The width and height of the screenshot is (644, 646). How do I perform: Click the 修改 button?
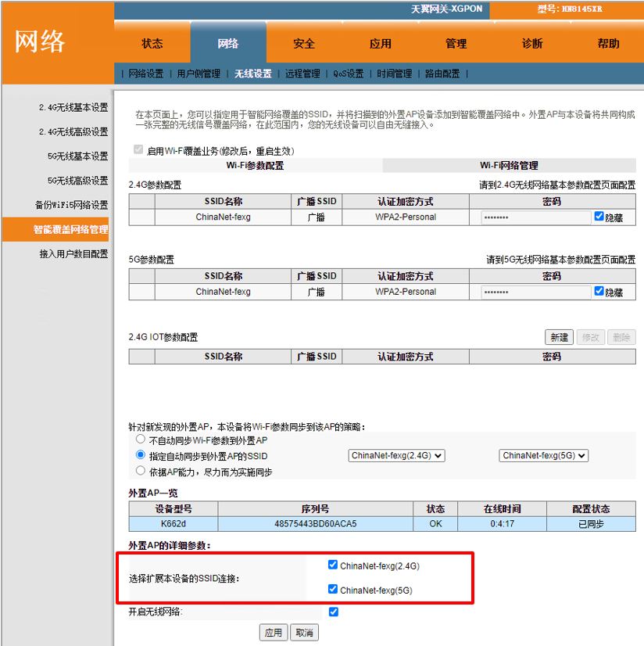[x=591, y=337]
